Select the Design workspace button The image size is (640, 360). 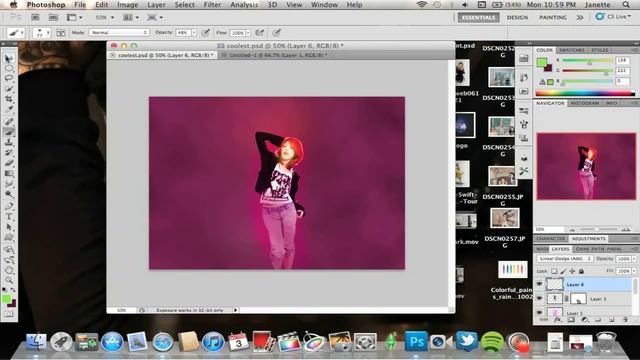[x=517, y=18]
